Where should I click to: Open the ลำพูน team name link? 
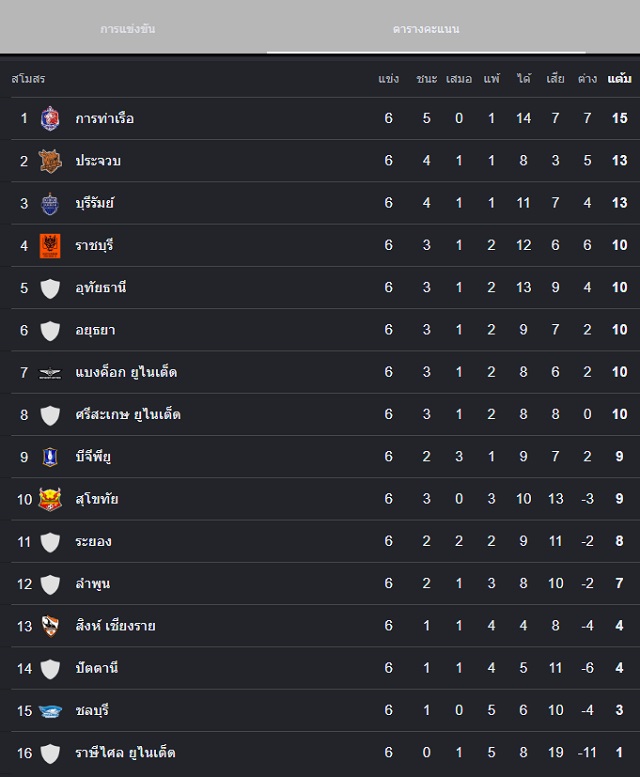pos(93,583)
